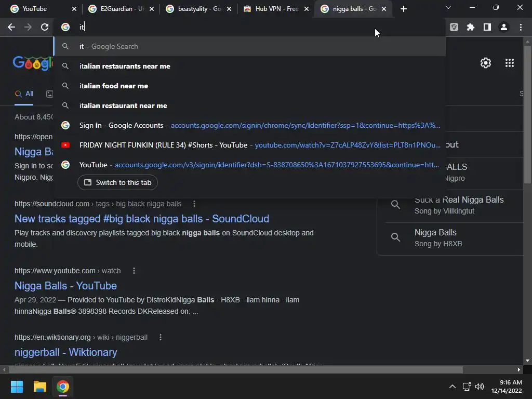Open the YouTube result title link
The height and width of the screenshot is (399, 532).
point(65,286)
